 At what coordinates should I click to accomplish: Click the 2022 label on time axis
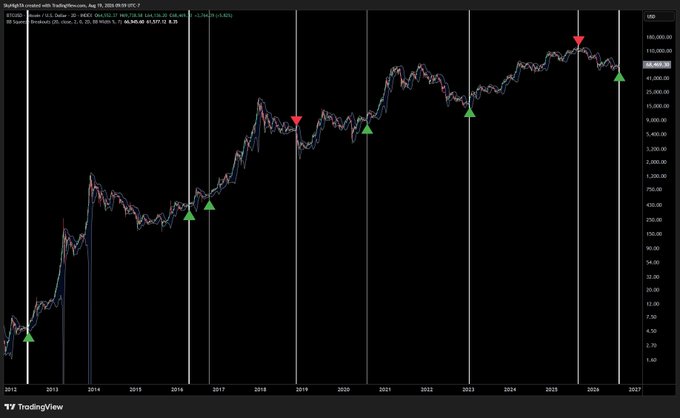pos(426,389)
